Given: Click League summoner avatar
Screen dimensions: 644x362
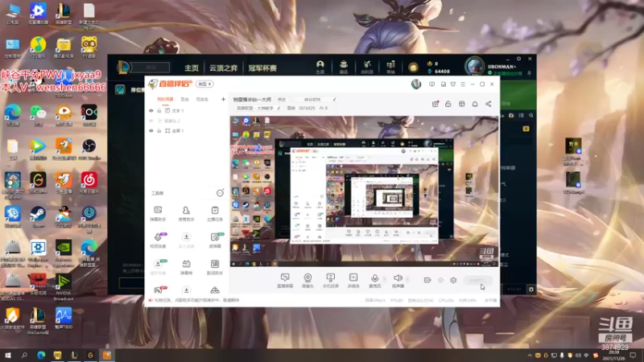Looking at the screenshot, I should (x=474, y=66).
